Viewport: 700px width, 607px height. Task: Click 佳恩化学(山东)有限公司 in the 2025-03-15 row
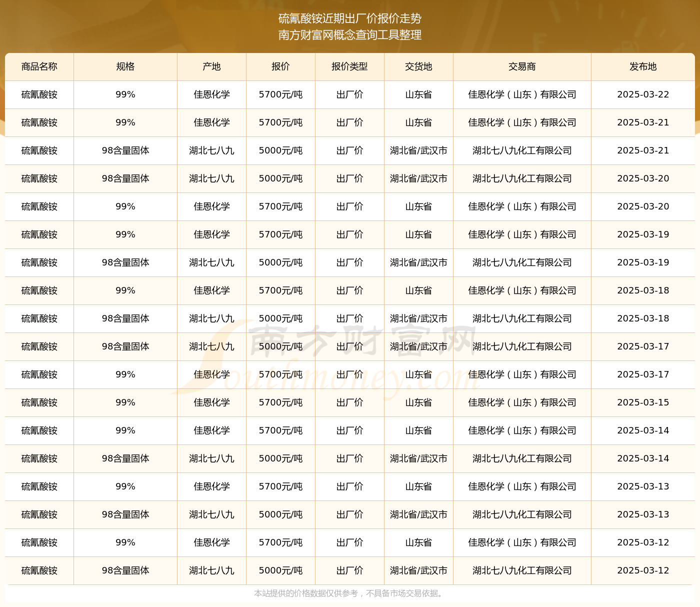click(522, 402)
